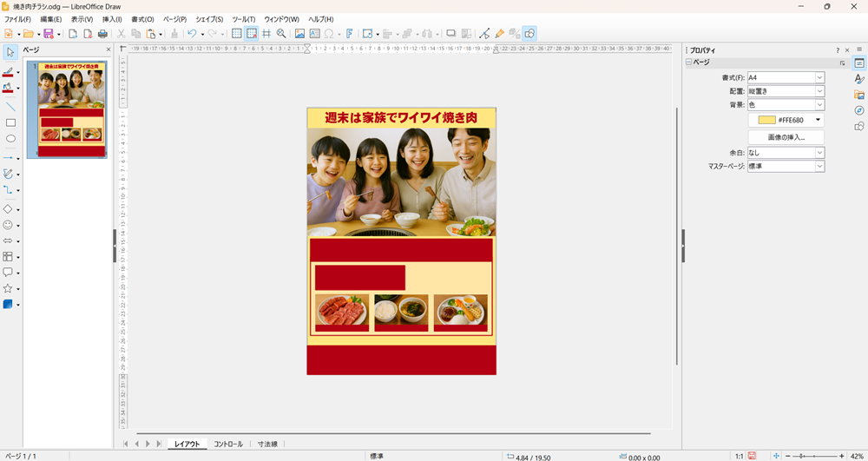Insert an image using the picture icon

(x=299, y=34)
